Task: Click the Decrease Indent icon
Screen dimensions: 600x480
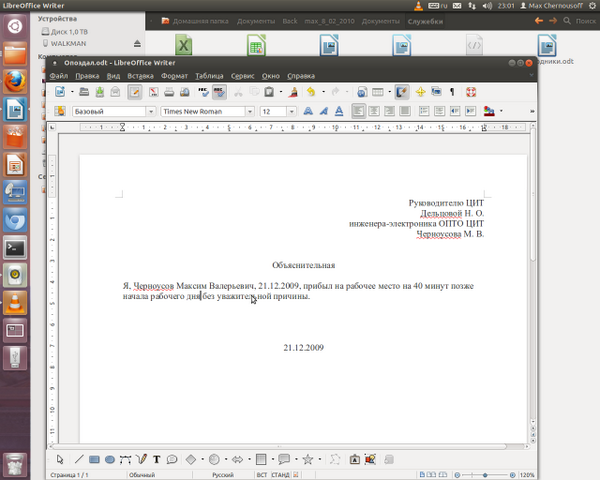Action: [455, 111]
